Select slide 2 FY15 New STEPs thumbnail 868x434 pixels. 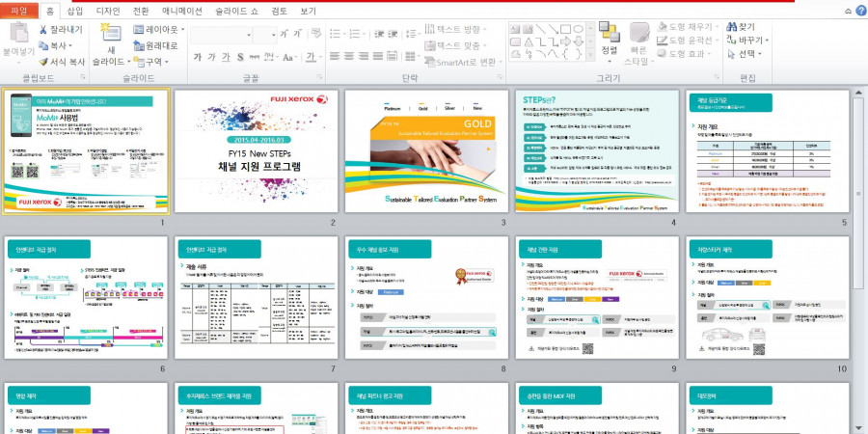tap(256, 151)
